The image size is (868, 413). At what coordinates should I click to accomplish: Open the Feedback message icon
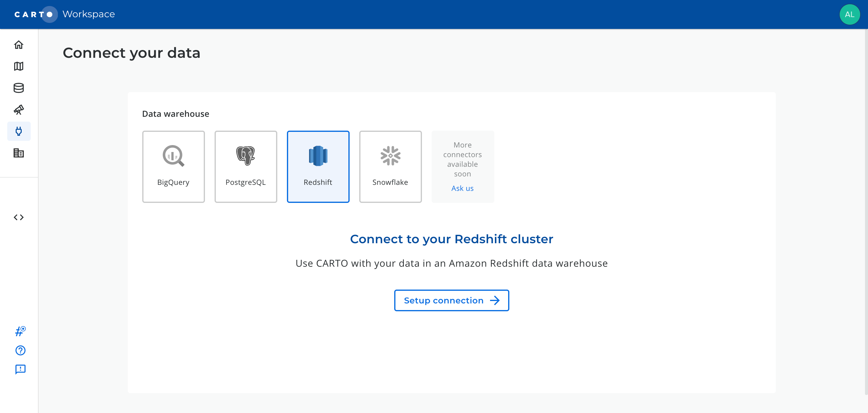pyautogui.click(x=20, y=369)
